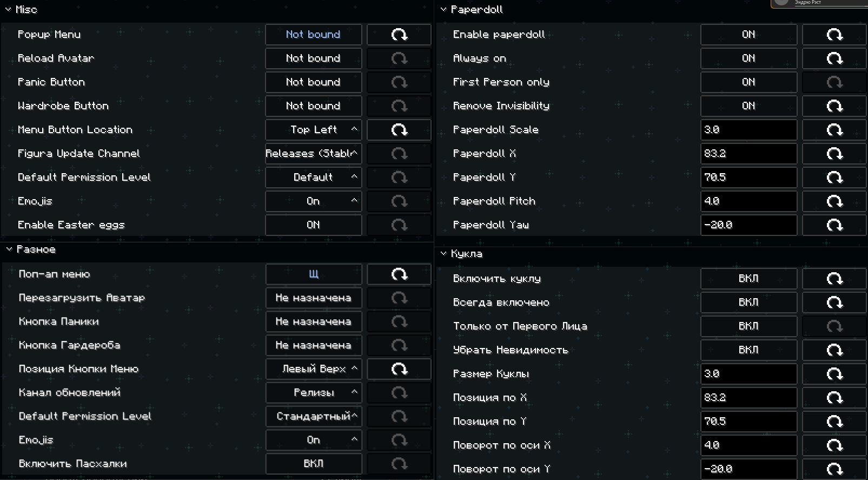The image size is (868, 480).
Task: Click Reload Avatar Not bound button
Action: coord(314,58)
